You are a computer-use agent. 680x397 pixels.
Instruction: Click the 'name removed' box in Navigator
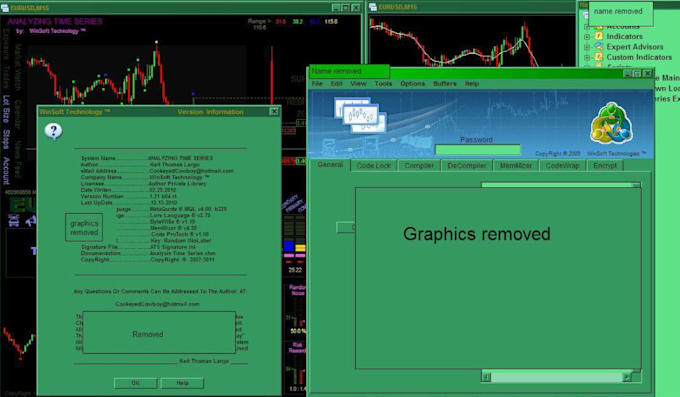621,14
